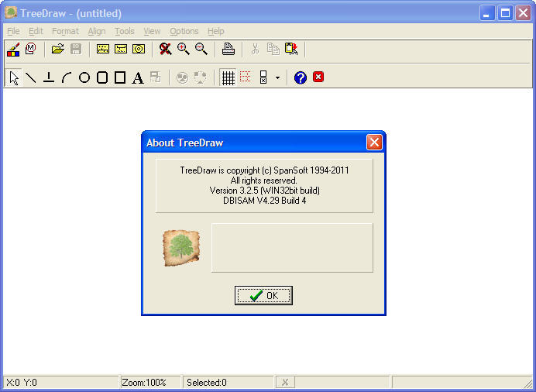
Task: Open the View menu
Action: click(152, 31)
